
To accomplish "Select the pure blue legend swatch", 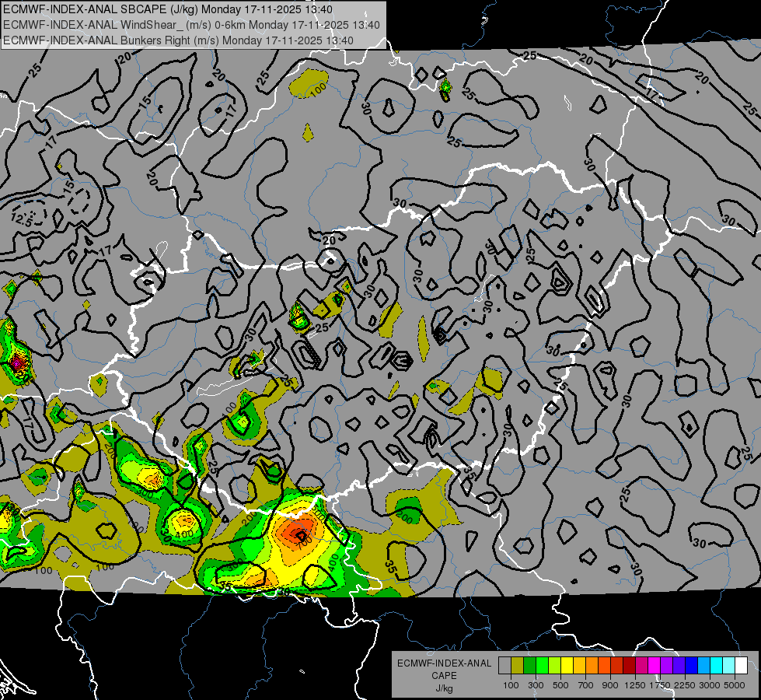I will tap(692, 665).
